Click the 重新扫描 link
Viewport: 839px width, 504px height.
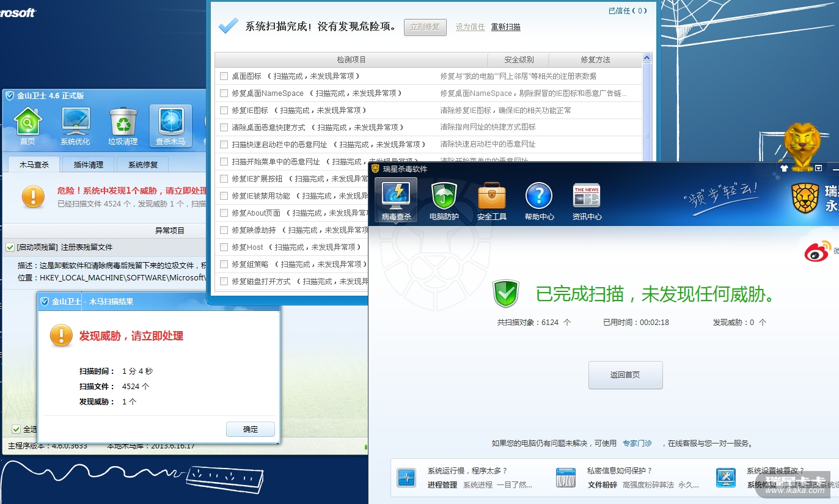(x=506, y=27)
